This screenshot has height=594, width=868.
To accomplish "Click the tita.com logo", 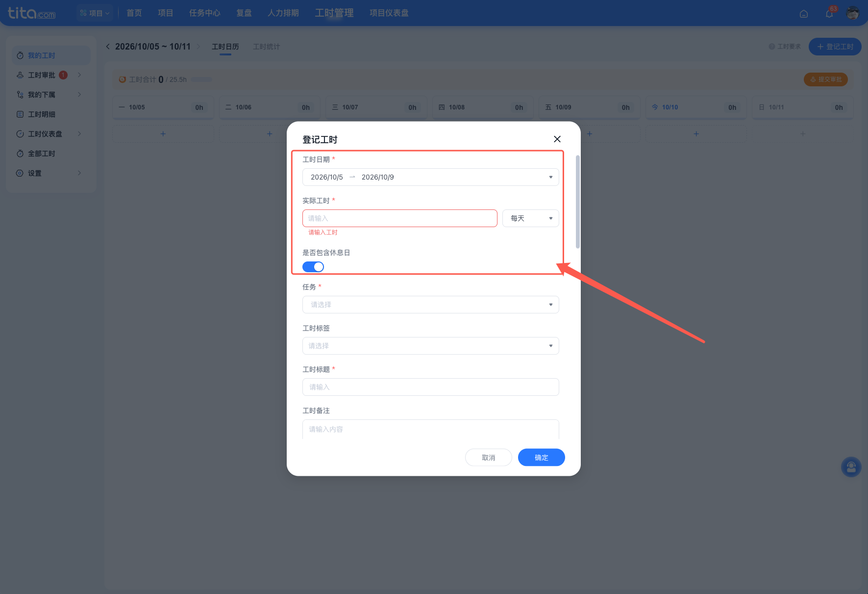I will click(x=31, y=13).
